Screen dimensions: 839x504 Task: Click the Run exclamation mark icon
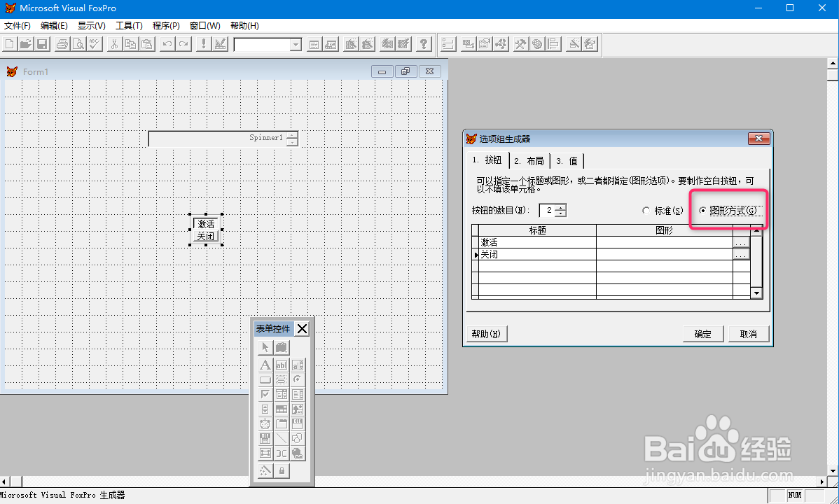(203, 44)
